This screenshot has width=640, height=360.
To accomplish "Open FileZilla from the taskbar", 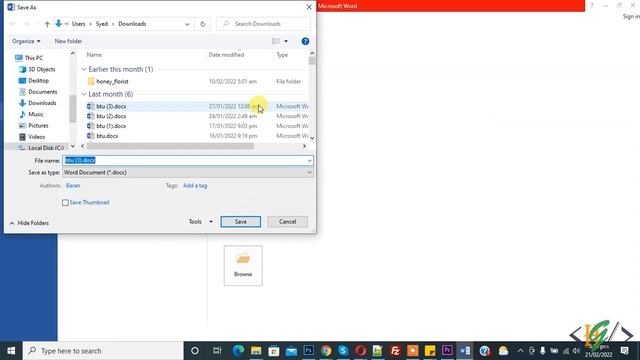I will tap(395, 351).
